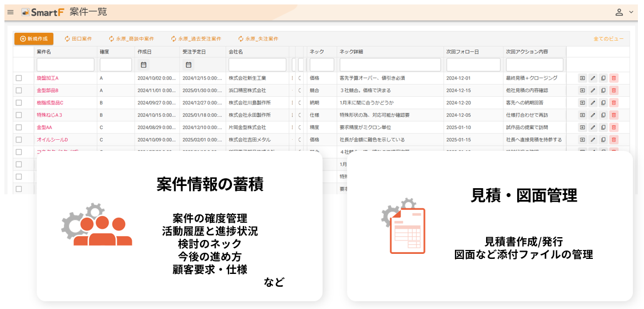
Task: Focus the 次回アクション内容 filter field
Action: point(535,65)
